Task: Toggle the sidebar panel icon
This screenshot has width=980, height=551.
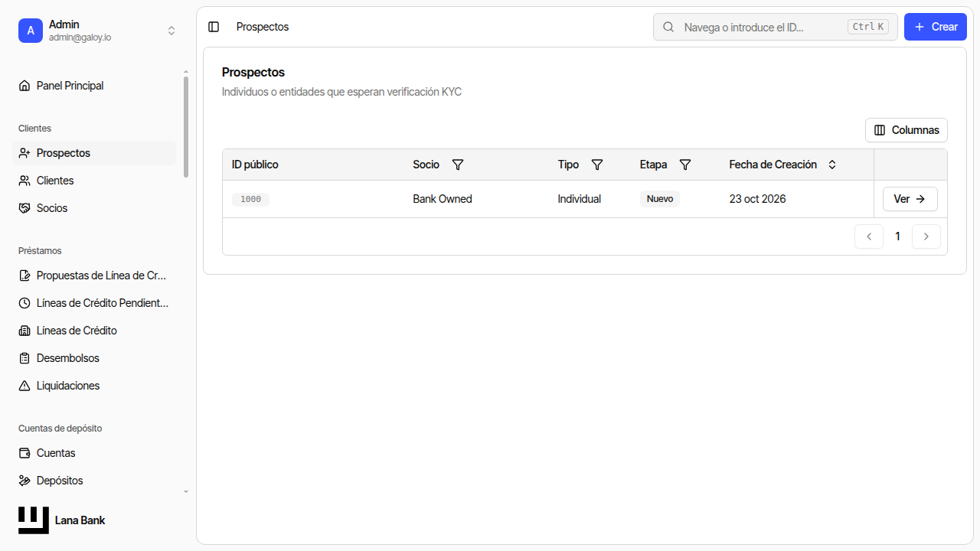Action: pyautogui.click(x=214, y=27)
